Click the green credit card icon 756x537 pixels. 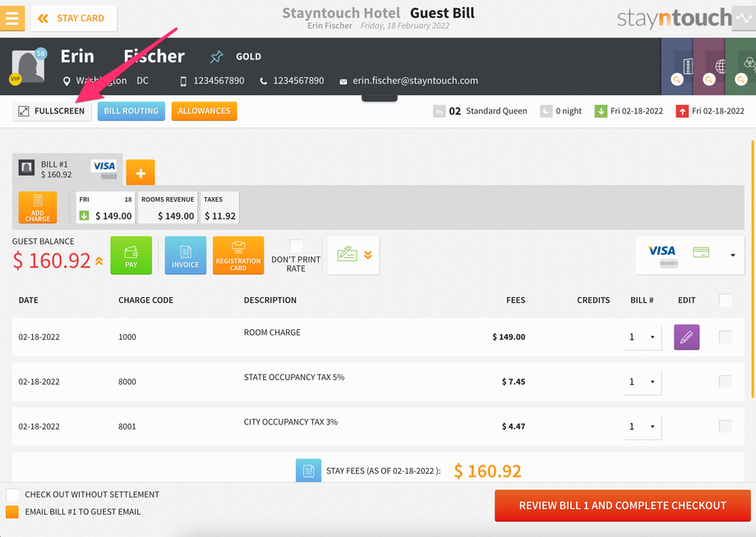pos(701,252)
